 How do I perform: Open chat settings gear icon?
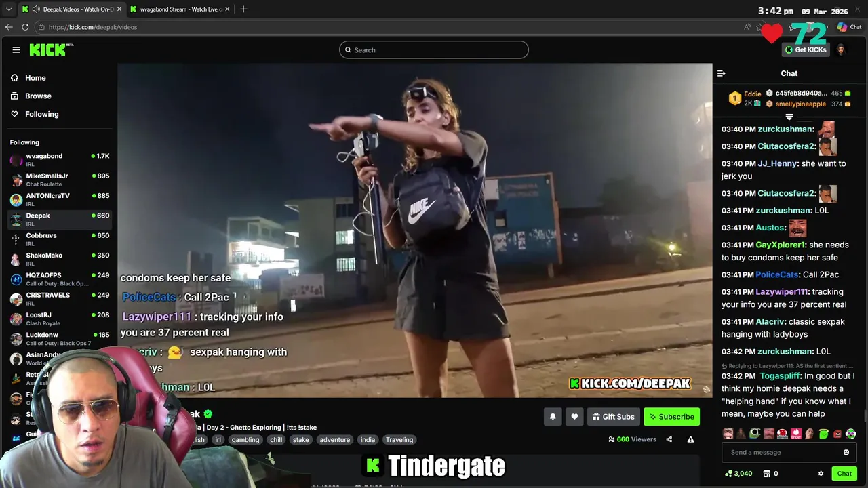point(821,474)
